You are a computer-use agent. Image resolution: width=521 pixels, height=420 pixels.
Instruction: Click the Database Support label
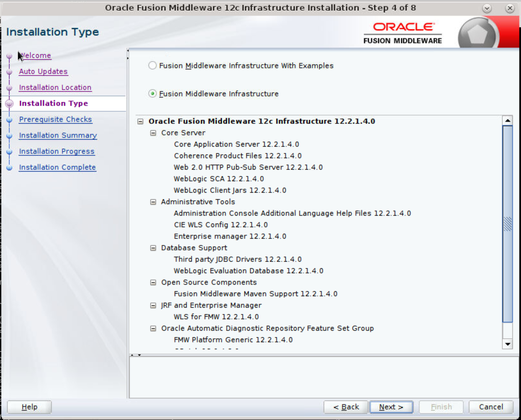[x=194, y=248]
